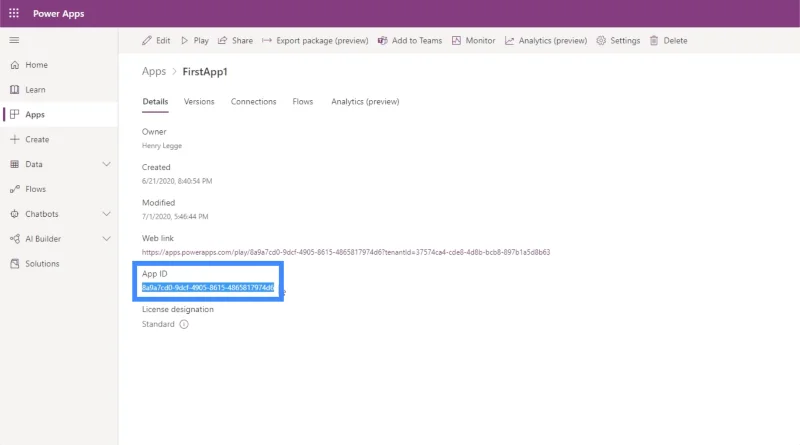The width and height of the screenshot is (800, 445).
Task: Click the Create plus icon
Action: pos(15,139)
